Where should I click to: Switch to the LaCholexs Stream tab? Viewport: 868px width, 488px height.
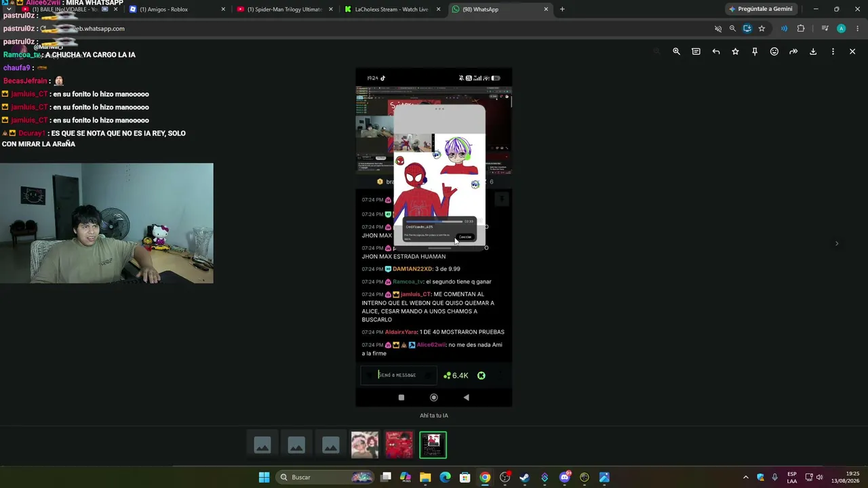[393, 9]
